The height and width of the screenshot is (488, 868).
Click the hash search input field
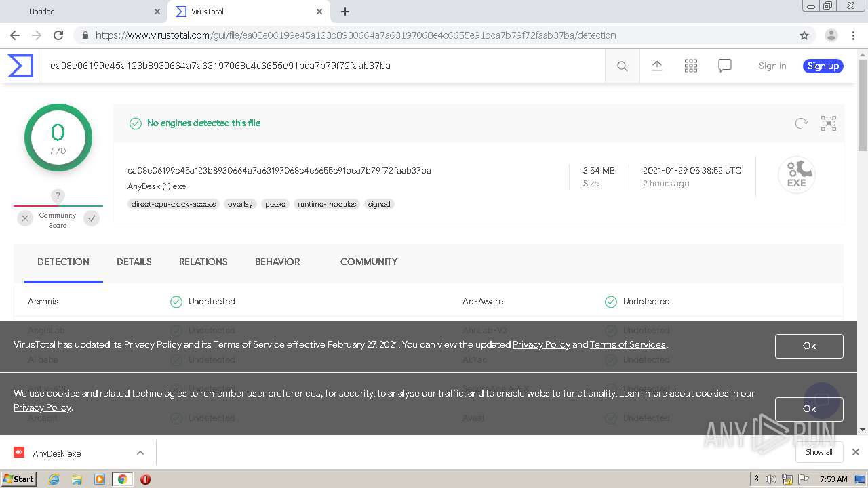coord(323,66)
